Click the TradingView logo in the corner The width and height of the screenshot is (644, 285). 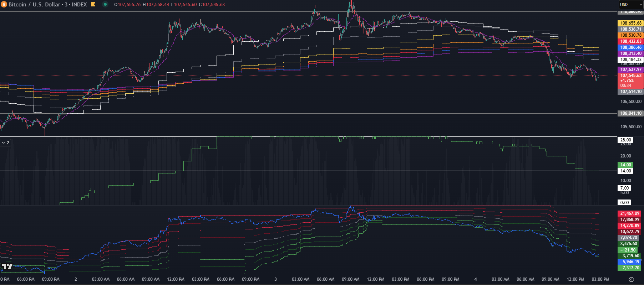pyautogui.click(x=6, y=266)
